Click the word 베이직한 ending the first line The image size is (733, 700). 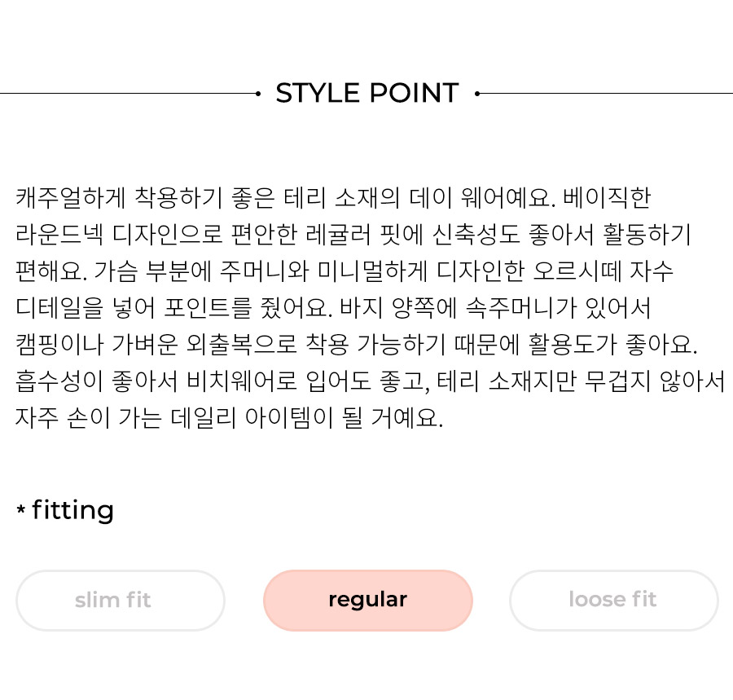[x=607, y=197]
